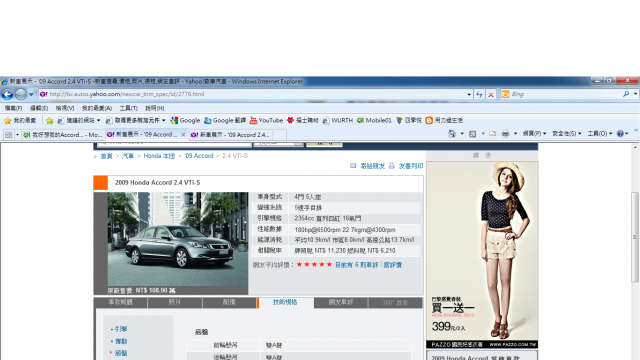Screen dimensions: 640x360
Task: Switch to the 車款概觀 tab
Action: (121, 302)
